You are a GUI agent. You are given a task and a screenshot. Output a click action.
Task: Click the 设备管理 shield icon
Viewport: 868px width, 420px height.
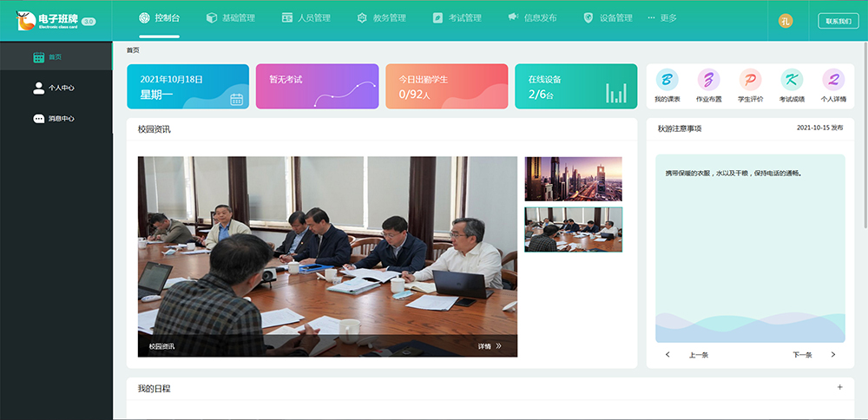[588, 18]
